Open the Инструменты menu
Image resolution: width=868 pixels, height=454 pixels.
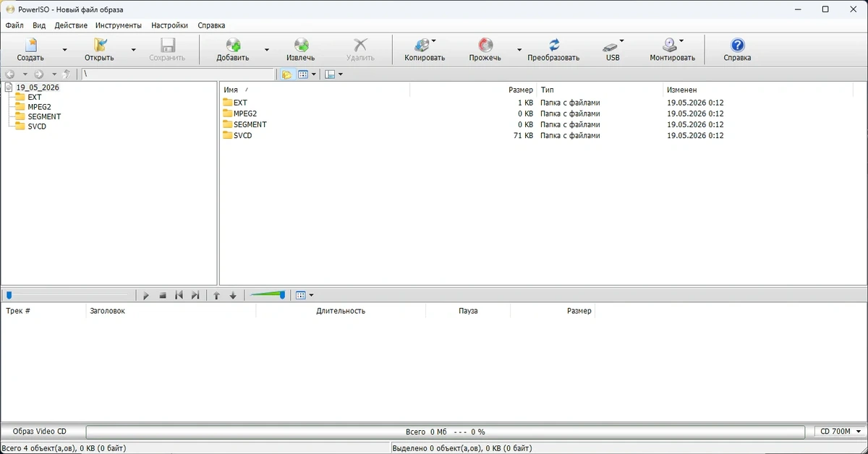point(119,25)
